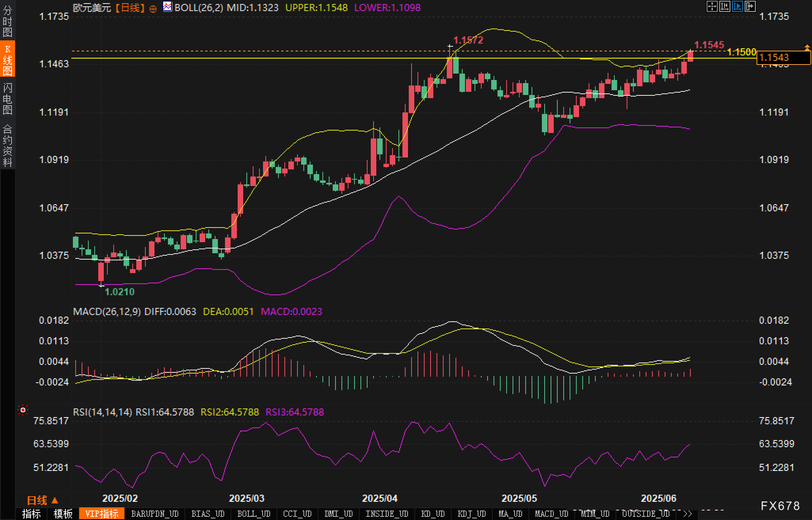Image resolution: width=812 pixels, height=520 pixels.
Task: Click the 1.1543 current price label
Action: (783, 58)
